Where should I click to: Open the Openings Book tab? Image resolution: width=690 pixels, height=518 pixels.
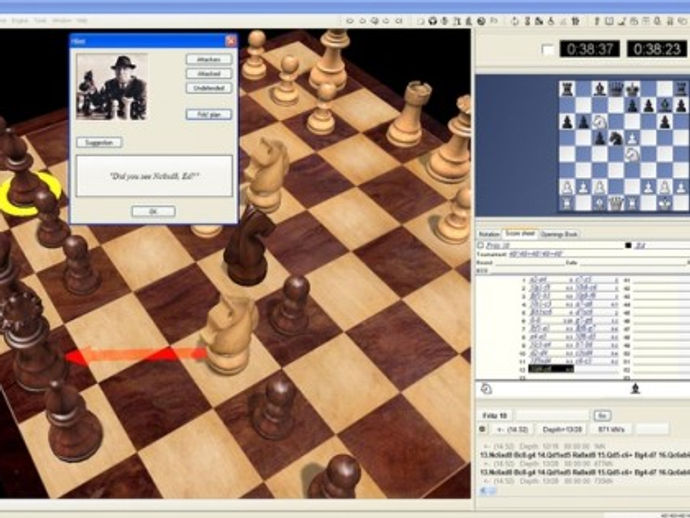click(x=559, y=234)
